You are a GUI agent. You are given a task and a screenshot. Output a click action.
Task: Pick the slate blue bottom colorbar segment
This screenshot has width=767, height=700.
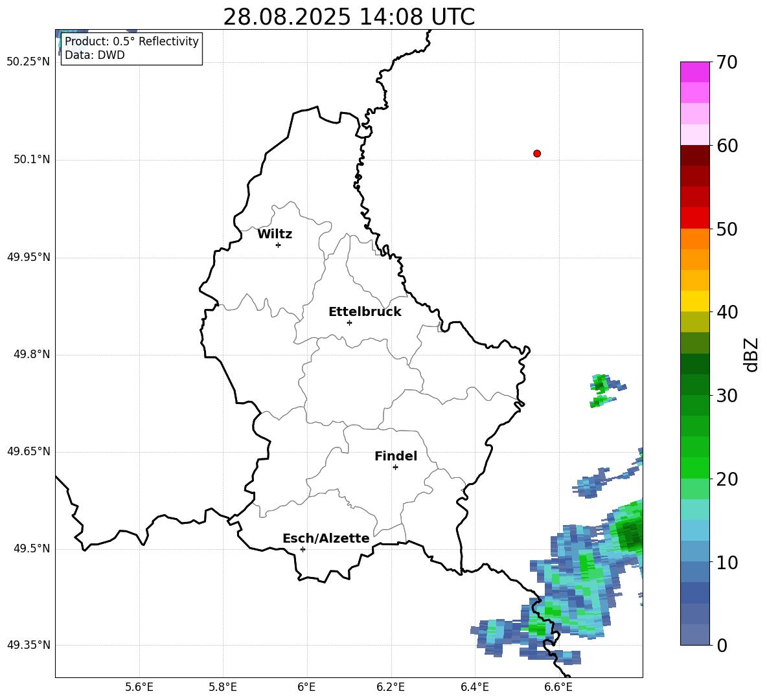pyautogui.click(x=694, y=635)
